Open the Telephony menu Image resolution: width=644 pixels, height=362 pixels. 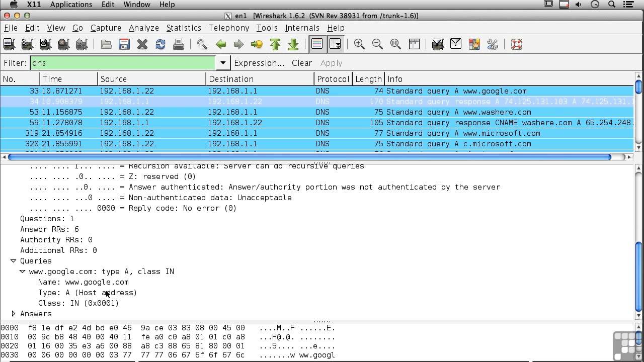point(229,28)
